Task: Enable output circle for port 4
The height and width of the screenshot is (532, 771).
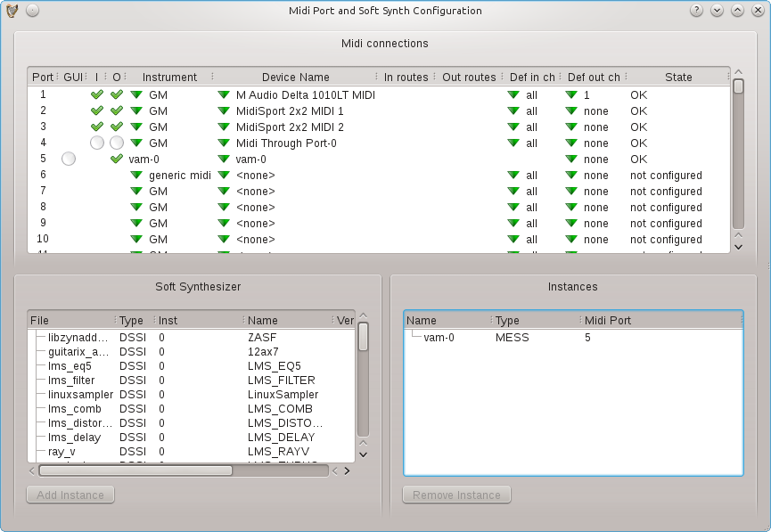Action: [117, 143]
